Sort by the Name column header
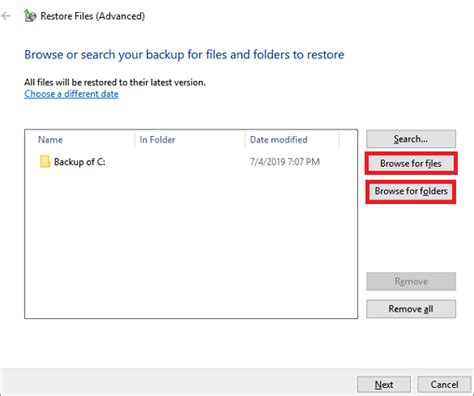This screenshot has width=474, height=396. 50,140
